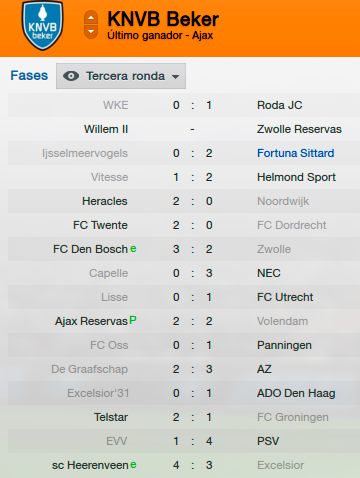The image size is (360, 478).
Task: Click the Helmond Sport team name
Action: point(296,177)
